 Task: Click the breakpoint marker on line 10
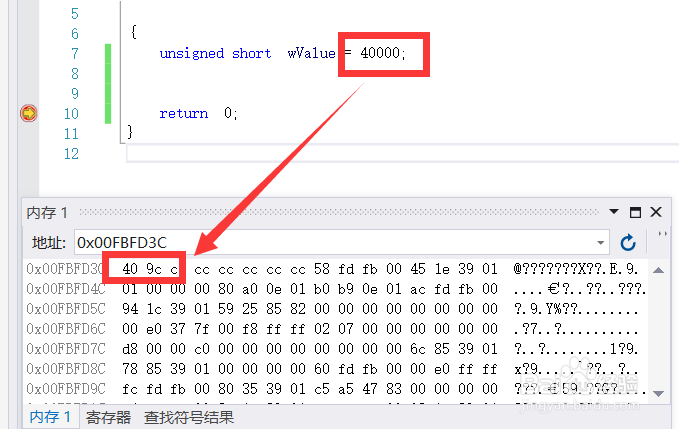[x=29, y=113]
